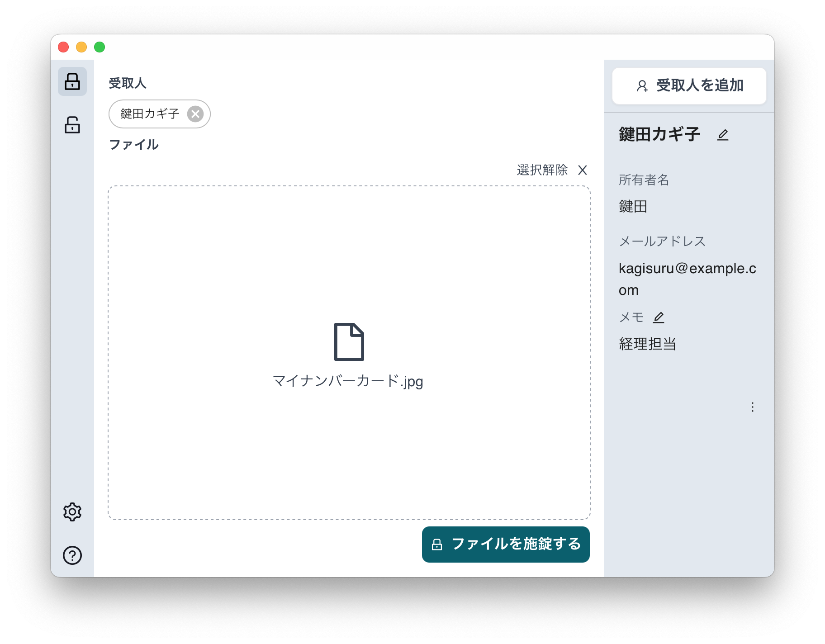Minimize the window with yellow button

click(81, 47)
